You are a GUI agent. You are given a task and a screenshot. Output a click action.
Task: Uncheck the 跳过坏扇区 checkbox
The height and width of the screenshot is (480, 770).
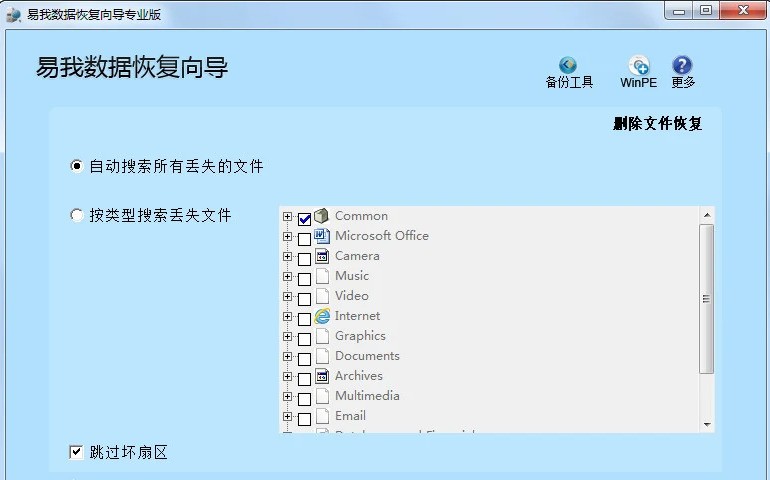click(x=76, y=452)
